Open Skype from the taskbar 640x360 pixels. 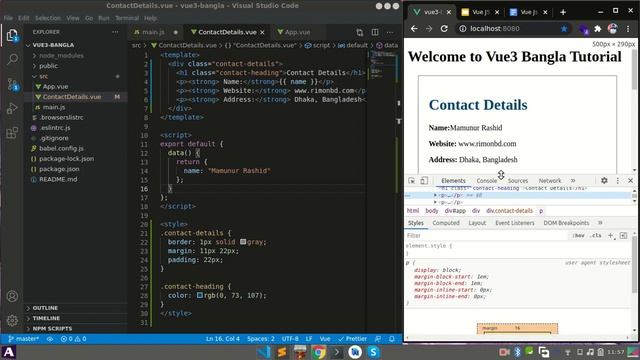click(373, 352)
